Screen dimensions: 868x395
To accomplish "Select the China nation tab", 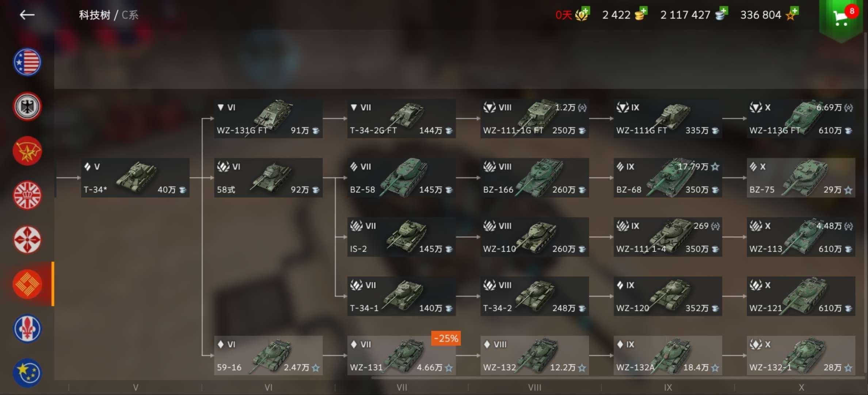I will [27, 284].
